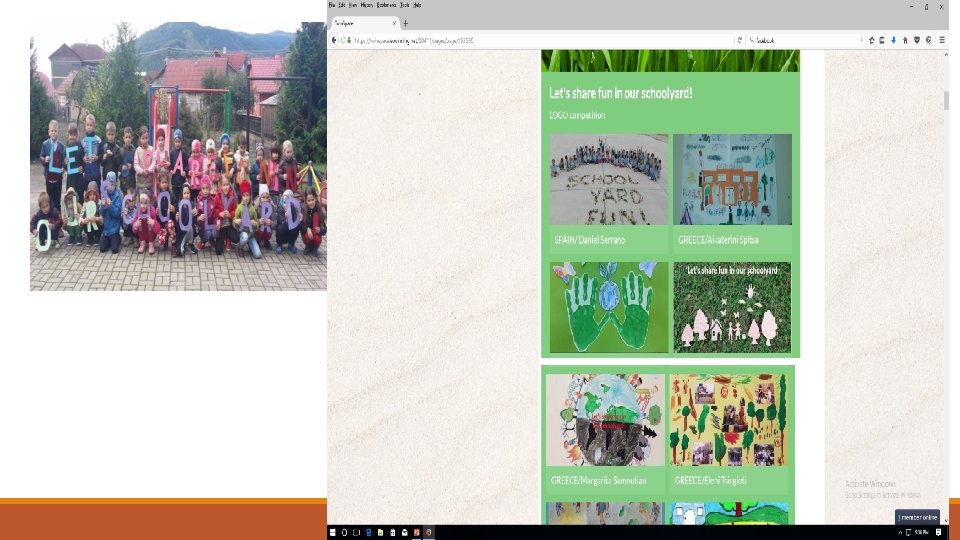Image resolution: width=960 pixels, height=540 pixels.
Task: Open the View menu
Action: point(353,5)
